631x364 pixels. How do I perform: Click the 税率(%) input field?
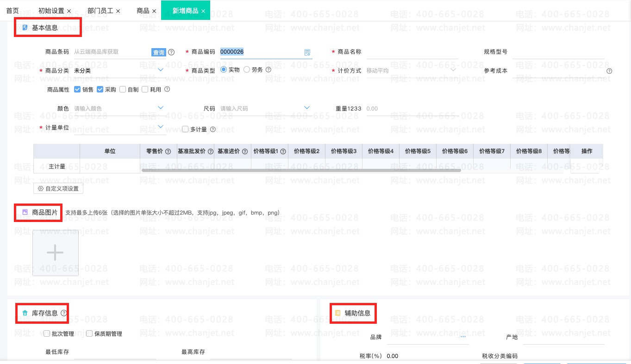[x=428, y=356]
